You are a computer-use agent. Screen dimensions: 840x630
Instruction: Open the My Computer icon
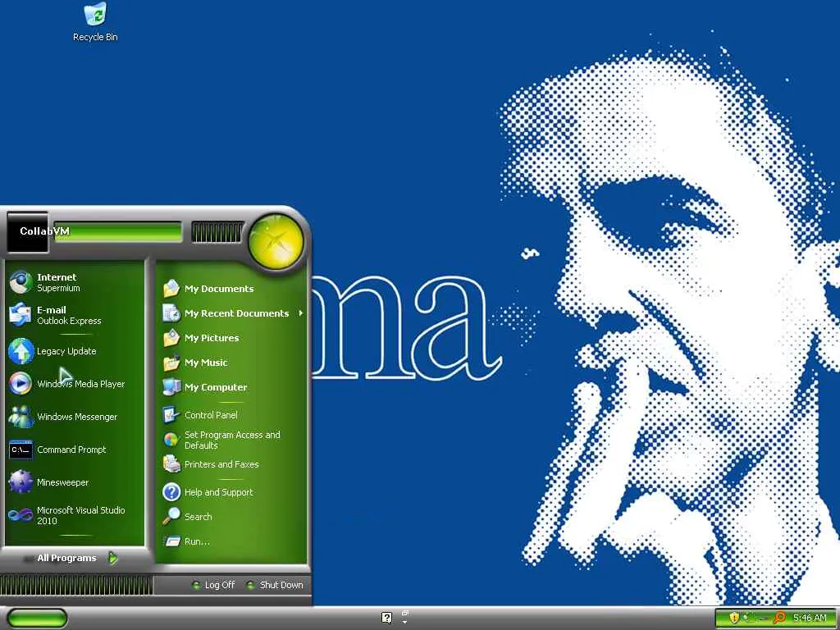(x=171, y=387)
